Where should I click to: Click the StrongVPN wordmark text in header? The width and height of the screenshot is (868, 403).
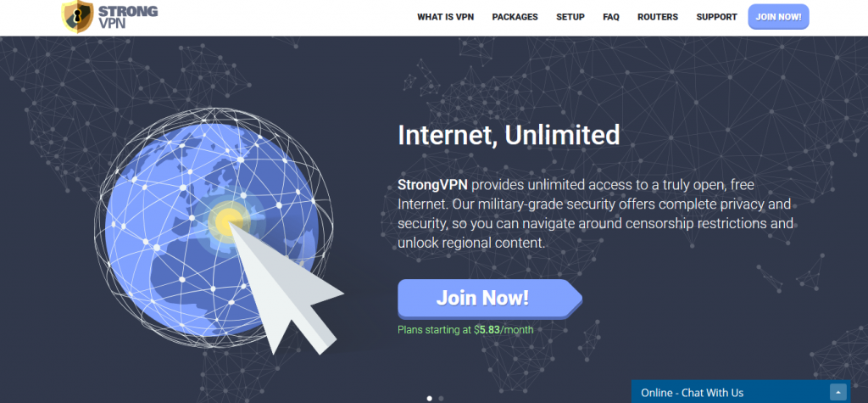click(127, 17)
